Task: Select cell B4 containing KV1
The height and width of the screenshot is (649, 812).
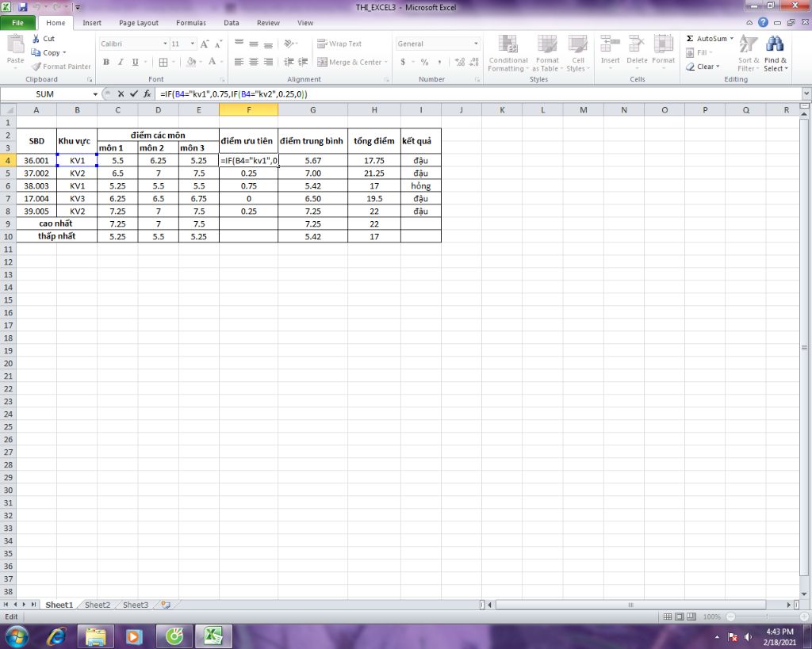Action: pyautogui.click(x=77, y=160)
